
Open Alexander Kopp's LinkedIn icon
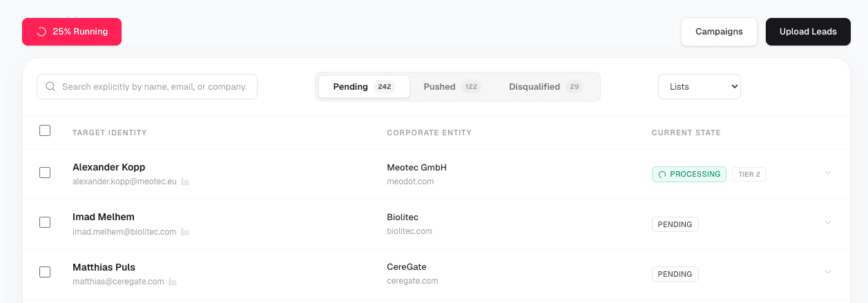point(185,182)
